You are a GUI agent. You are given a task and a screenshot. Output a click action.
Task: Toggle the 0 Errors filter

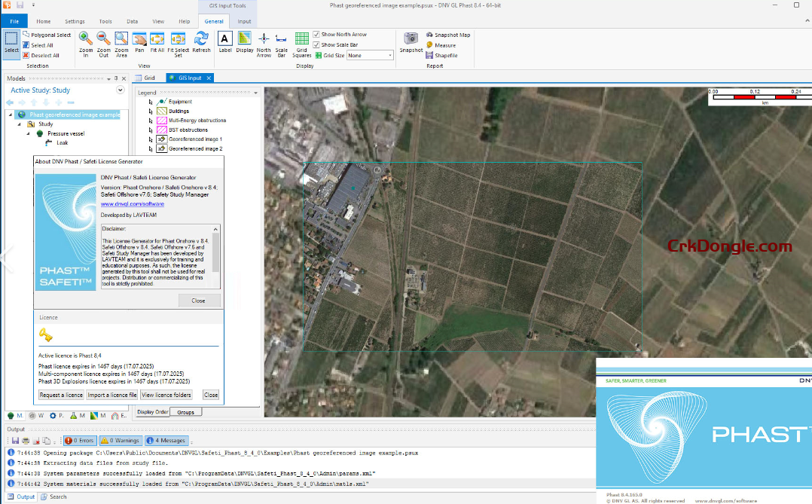pyautogui.click(x=80, y=440)
